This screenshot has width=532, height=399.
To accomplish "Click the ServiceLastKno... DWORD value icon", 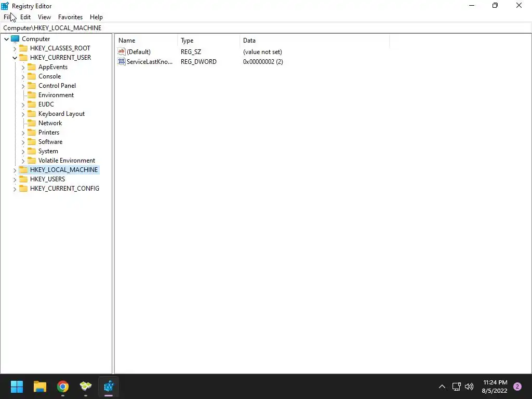I will (x=122, y=61).
